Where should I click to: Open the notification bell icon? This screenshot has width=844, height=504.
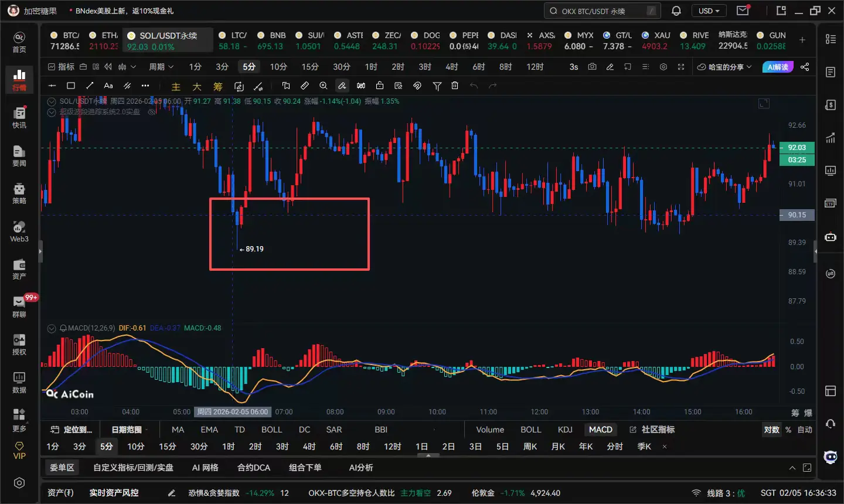(x=676, y=11)
